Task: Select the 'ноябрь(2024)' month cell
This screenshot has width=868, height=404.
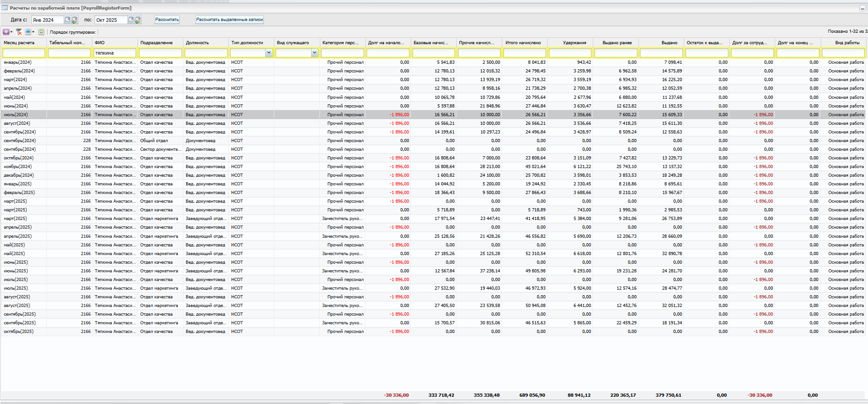Action: pyautogui.click(x=24, y=167)
